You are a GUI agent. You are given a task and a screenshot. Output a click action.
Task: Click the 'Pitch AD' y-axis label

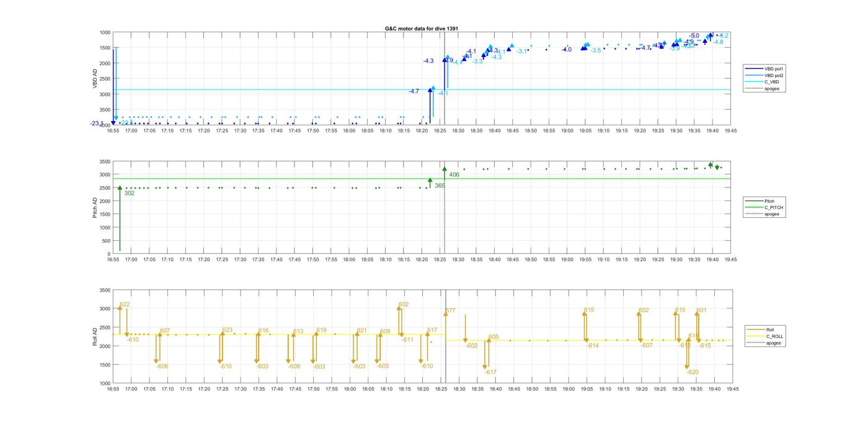pyautogui.click(x=95, y=207)
